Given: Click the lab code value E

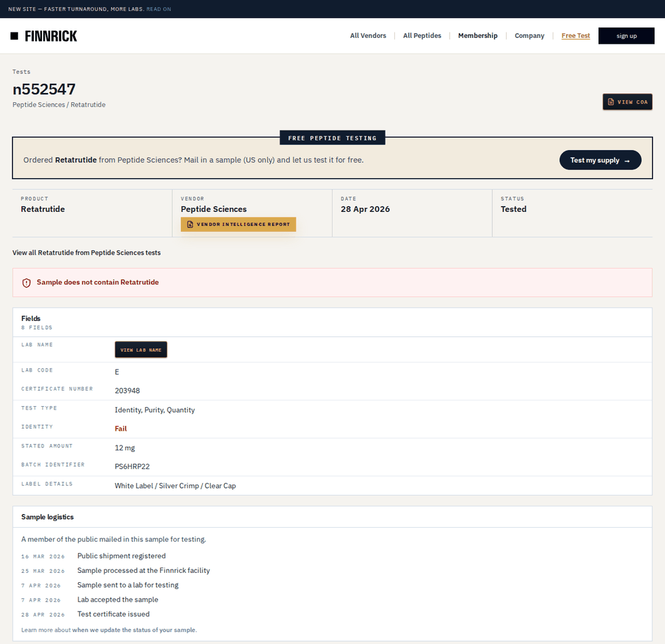Looking at the screenshot, I should pos(117,372).
